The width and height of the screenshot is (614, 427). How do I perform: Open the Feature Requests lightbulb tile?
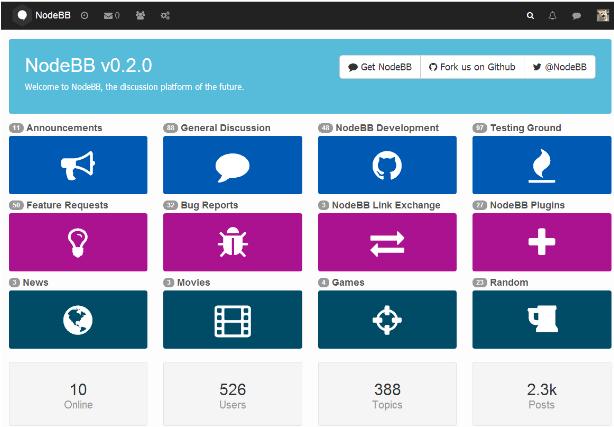(x=78, y=242)
